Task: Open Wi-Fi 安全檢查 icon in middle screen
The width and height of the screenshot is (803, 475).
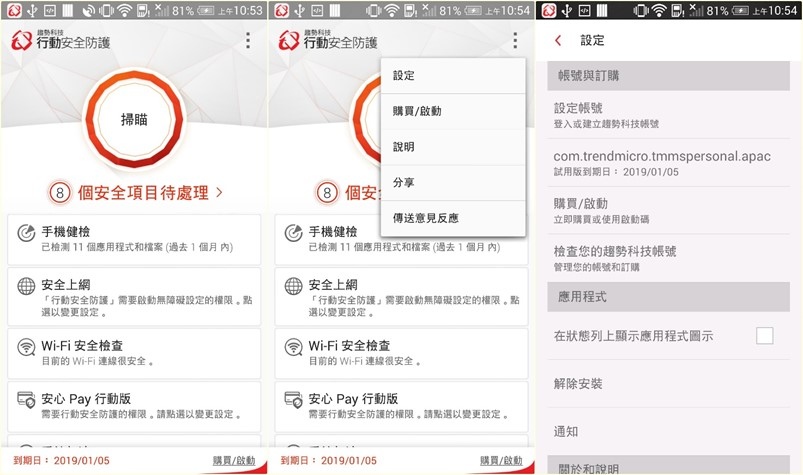Action: (293, 347)
